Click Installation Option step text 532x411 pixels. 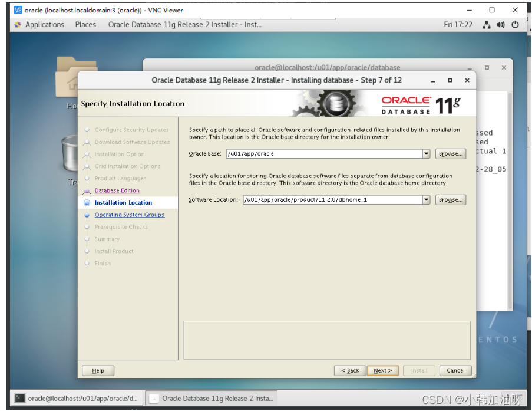pos(120,154)
